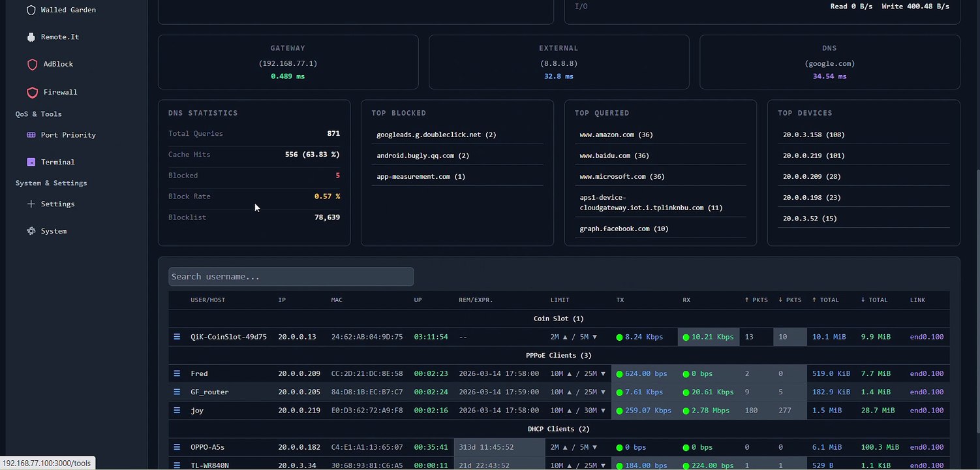
Task: Click the Settings plus icon
Action: (31, 204)
